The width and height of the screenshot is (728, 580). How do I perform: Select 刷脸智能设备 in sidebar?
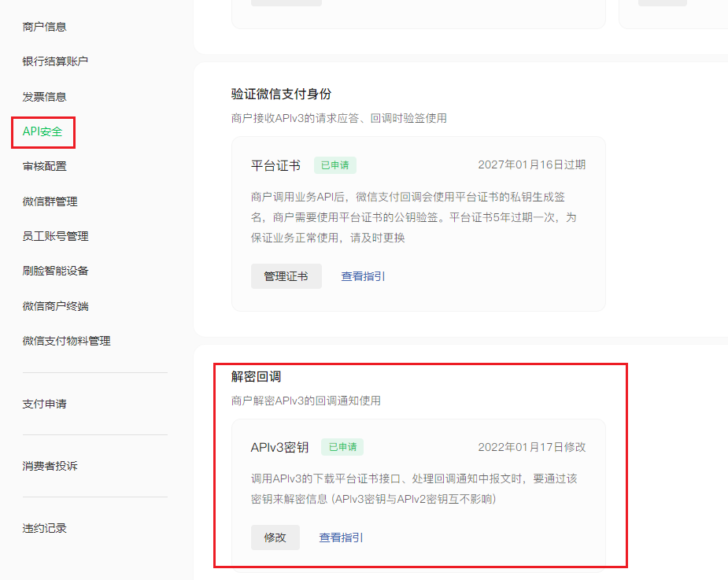55,271
